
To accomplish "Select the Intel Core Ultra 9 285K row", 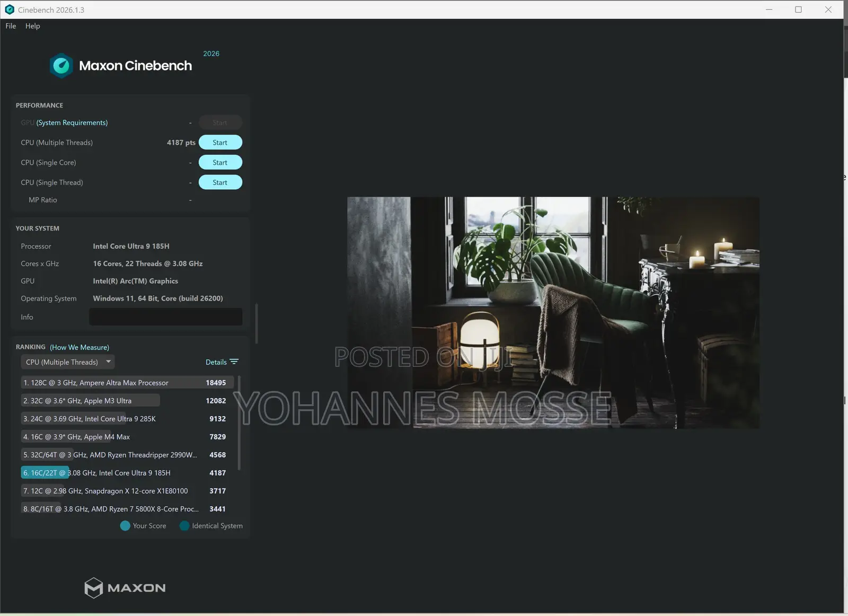I will pyautogui.click(x=127, y=419).
